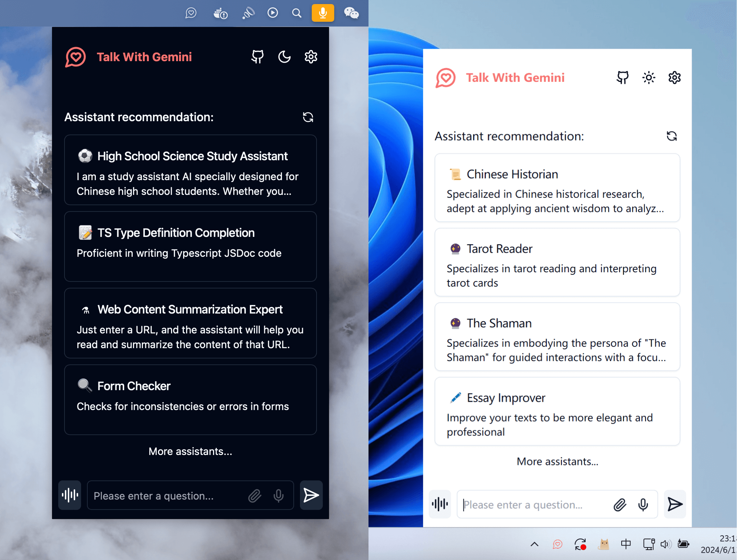Image resolution: width=737 pixels, height=560 pixels.
Task: Click More assistants link in light panel
Action: tap(558, 461)
